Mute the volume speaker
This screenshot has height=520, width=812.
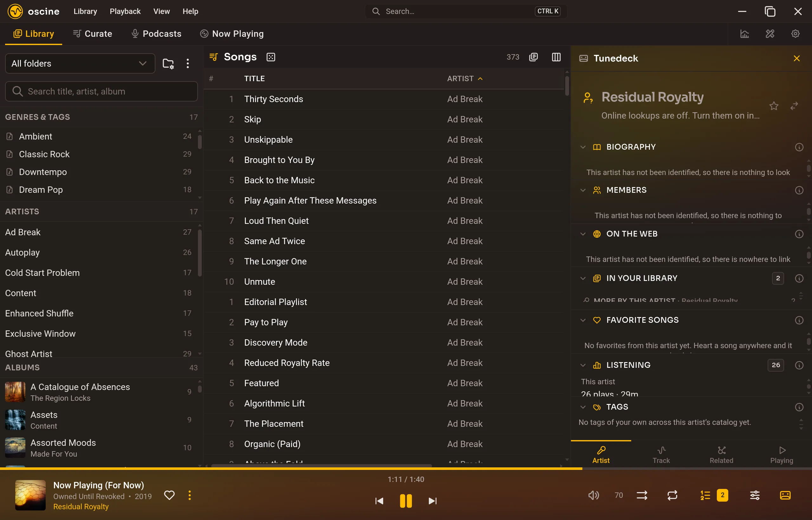[593, 495]
